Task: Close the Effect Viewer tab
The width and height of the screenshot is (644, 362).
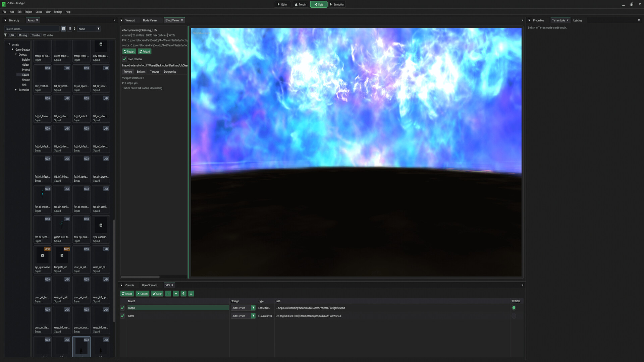Action: [x=182, y=20]
